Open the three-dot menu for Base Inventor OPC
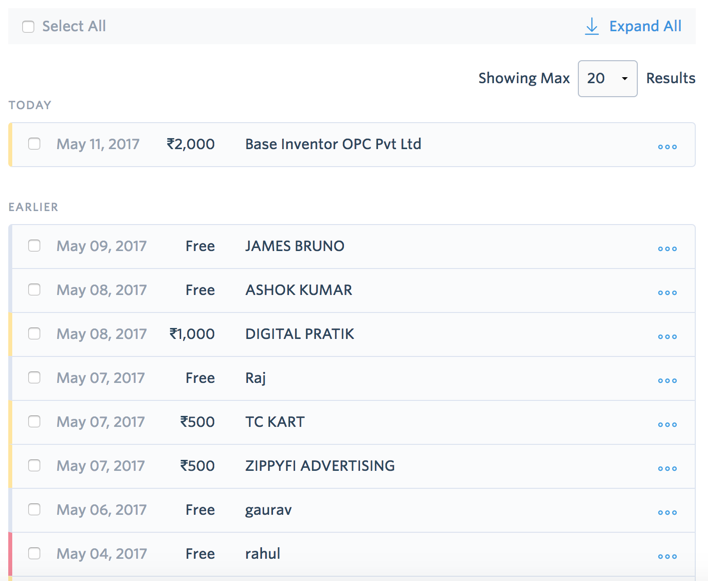 tap(667, 147)
